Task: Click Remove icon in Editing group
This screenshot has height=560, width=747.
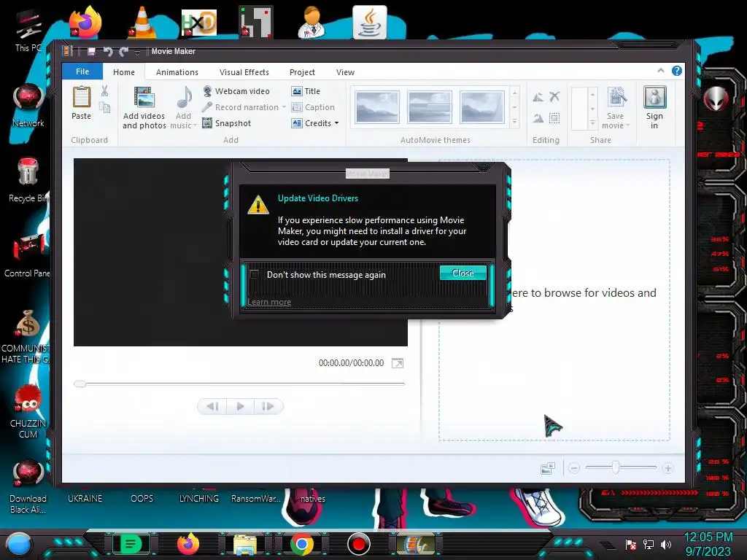Action: [x=554, y=97]
